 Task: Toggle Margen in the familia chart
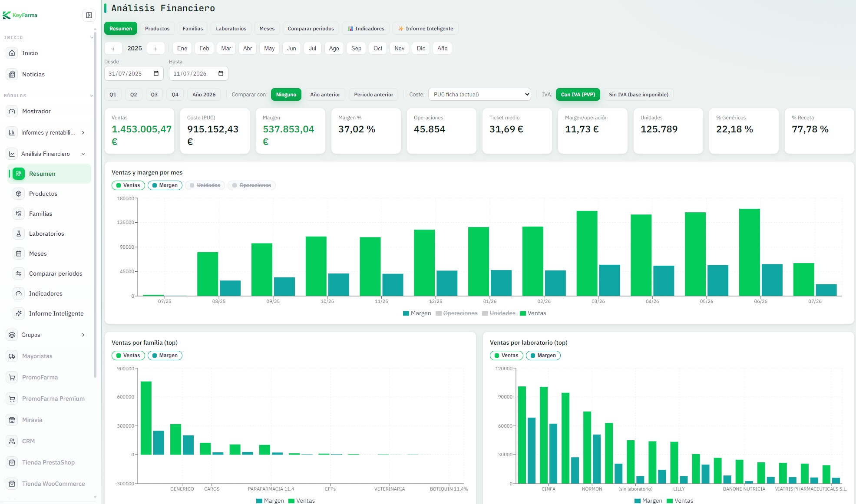pos(165,356)
